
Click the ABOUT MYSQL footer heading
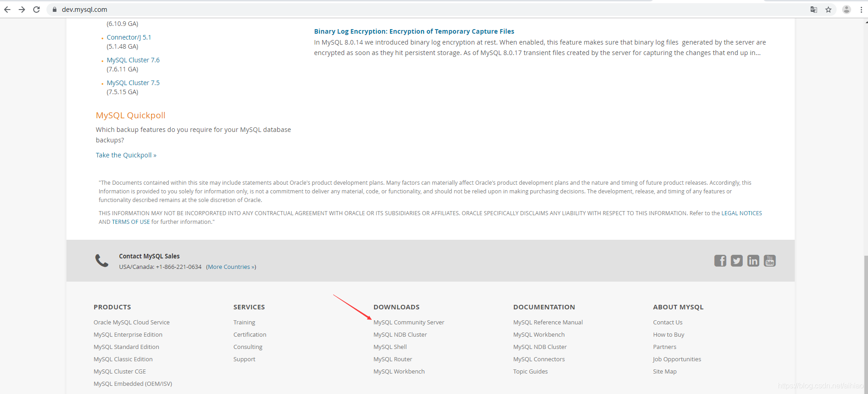click(678, 307)
